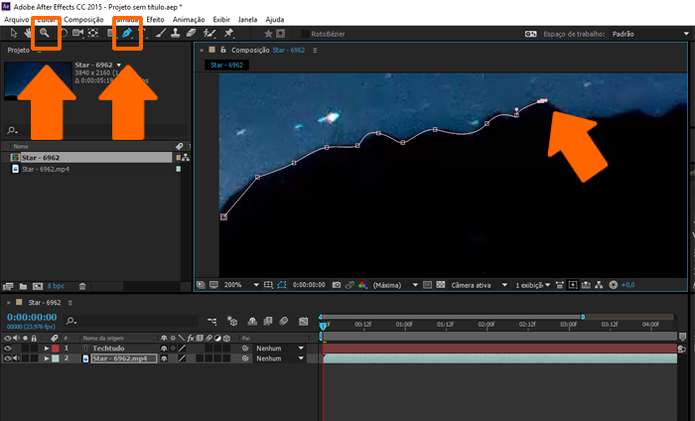Toggle transparency grid in viewer

point(441,285)
